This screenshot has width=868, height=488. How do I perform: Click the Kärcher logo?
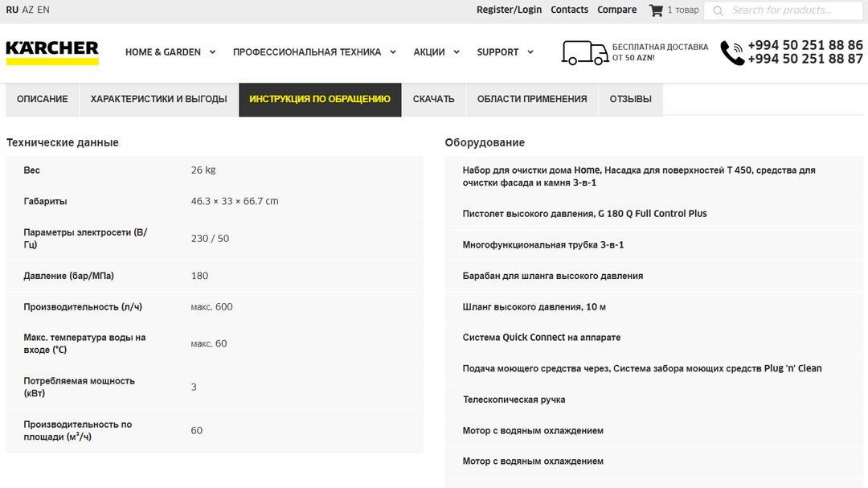coord(52,52)
